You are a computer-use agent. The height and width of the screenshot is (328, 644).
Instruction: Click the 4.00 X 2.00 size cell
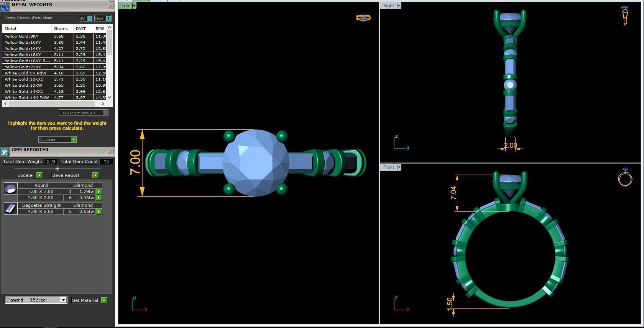click(40, 211)
